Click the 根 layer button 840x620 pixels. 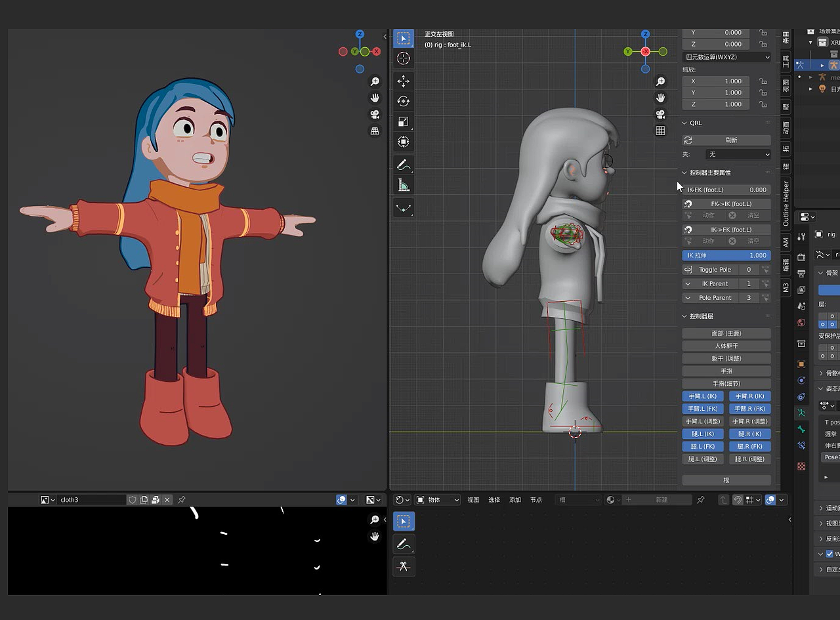point(726,480)
